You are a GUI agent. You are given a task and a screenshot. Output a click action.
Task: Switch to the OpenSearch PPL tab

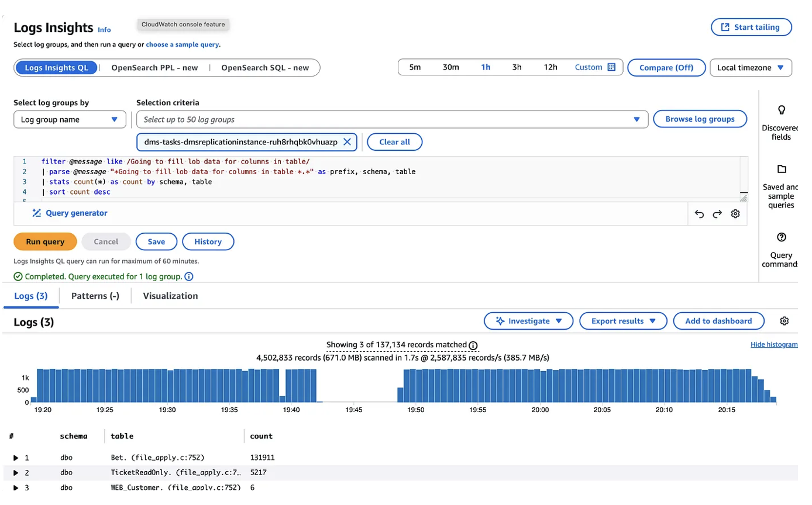[154, 67]
